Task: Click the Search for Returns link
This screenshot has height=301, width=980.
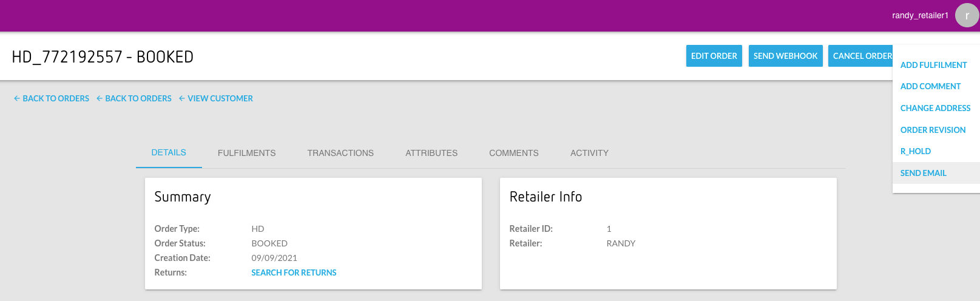Action: click(294, 272)
